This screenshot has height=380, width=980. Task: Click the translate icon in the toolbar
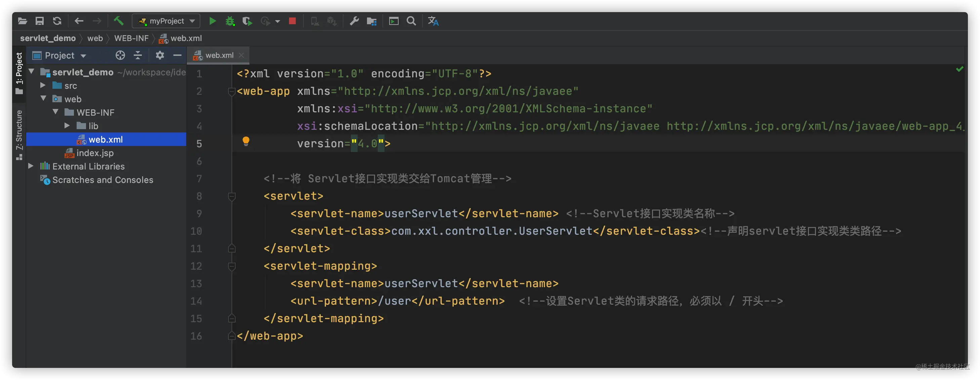tap(433, 21)
